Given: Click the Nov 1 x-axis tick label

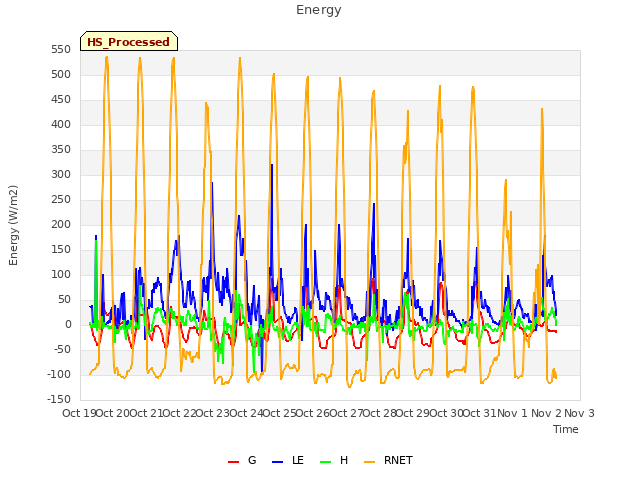Looking at the screenshot, I should (513, 413).
